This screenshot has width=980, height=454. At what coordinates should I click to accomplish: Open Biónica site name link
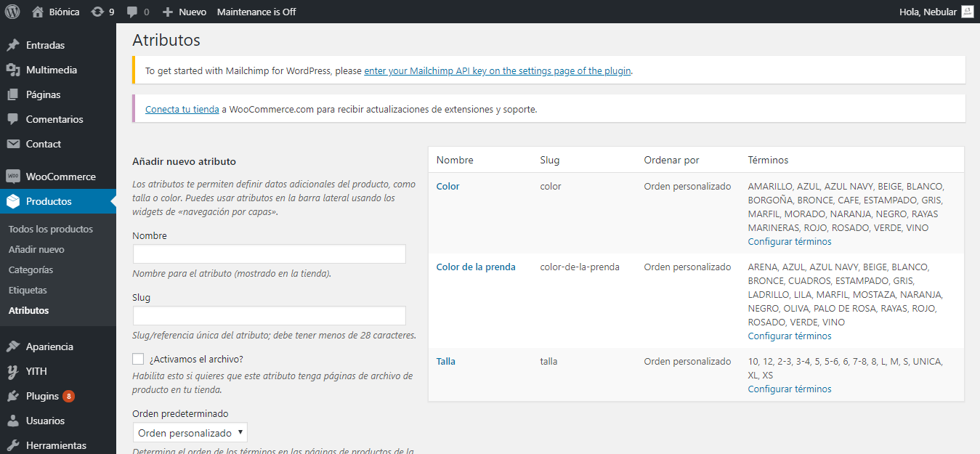click(x=64, y=12)
